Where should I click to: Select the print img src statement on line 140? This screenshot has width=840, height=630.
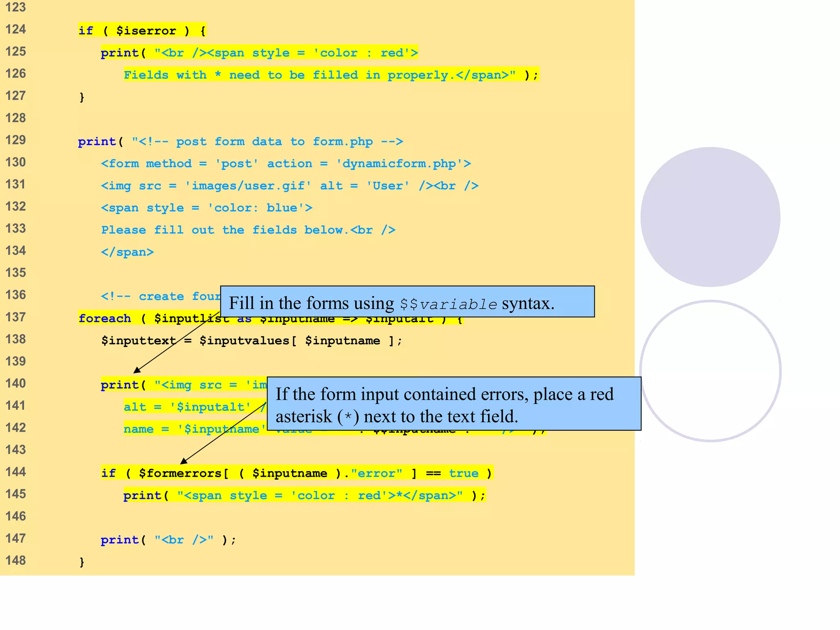[184, 385]
